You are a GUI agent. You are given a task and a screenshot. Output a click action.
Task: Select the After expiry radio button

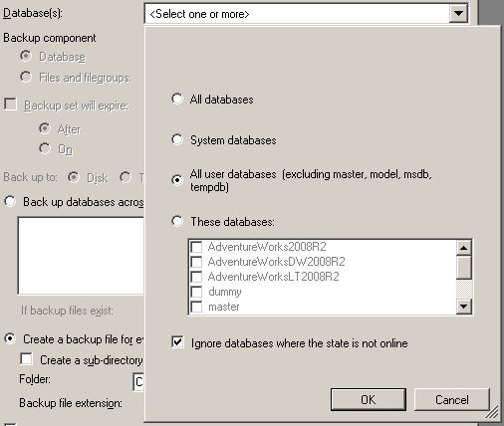click(45, 128)
